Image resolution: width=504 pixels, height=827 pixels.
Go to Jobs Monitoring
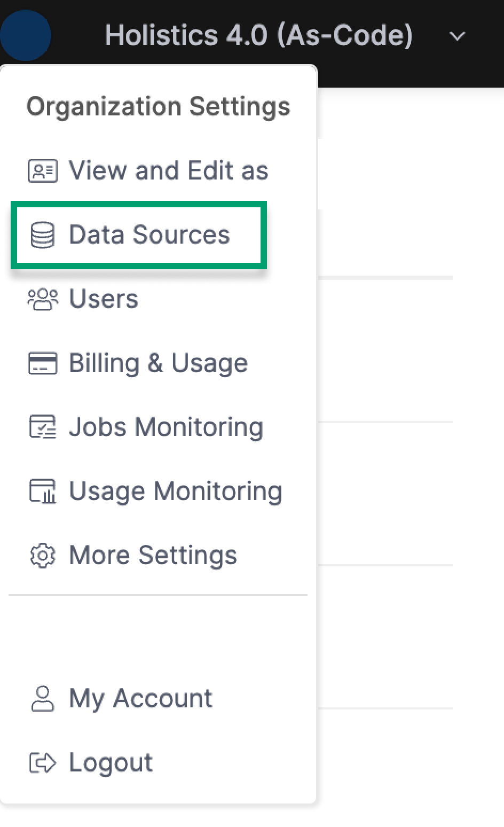click(166, 427)
